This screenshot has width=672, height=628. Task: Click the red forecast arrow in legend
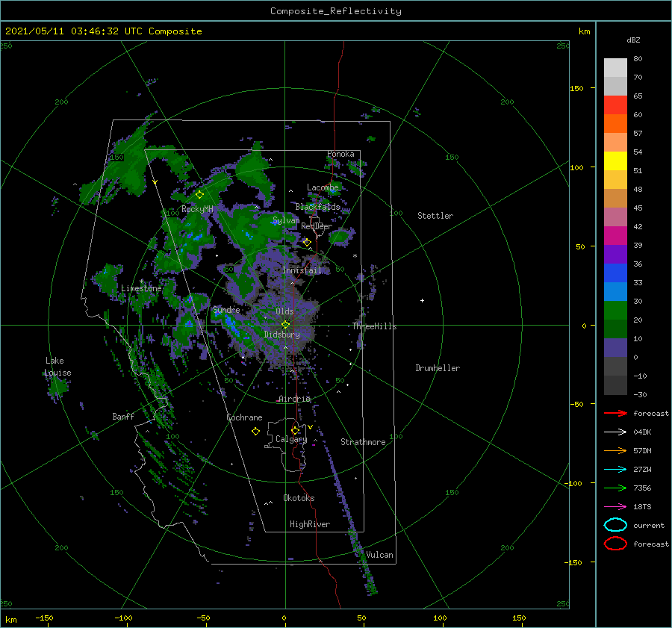point(615,413)
